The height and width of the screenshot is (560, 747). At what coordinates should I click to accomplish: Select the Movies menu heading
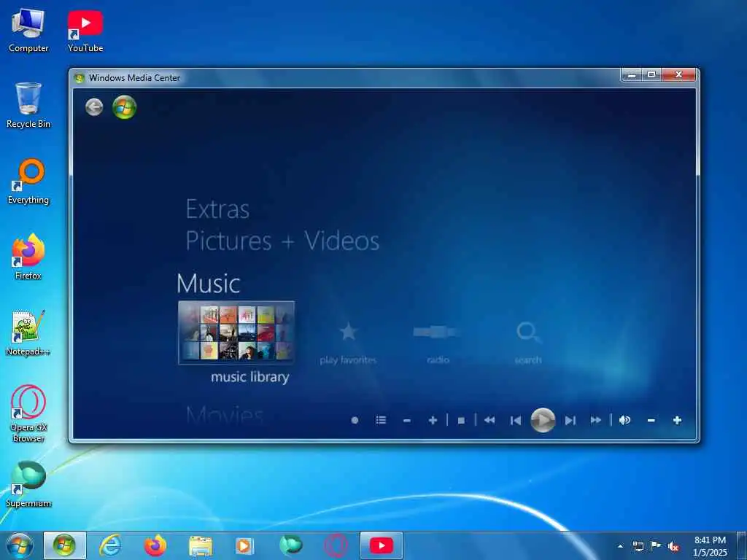pyautogui.click(x=225, y=414)
